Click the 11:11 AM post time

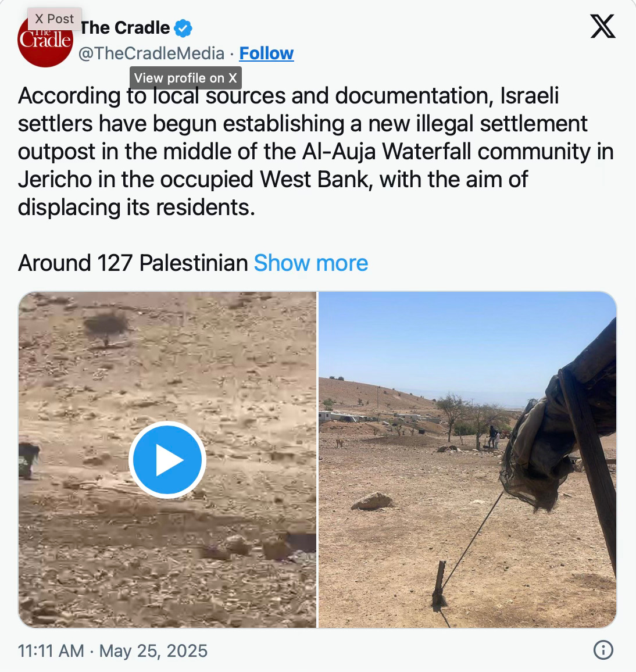click(51, 650)
